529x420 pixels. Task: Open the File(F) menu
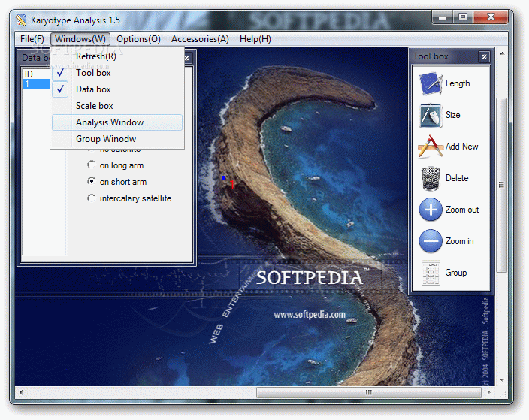tap(32, 39)
